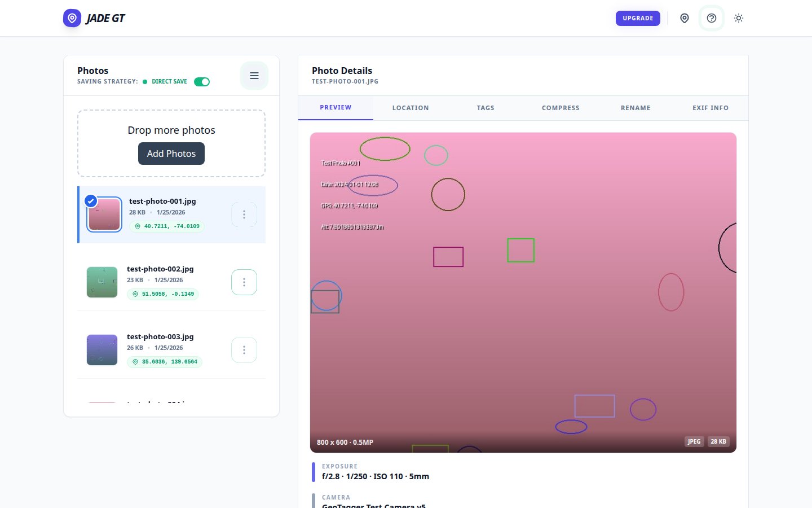Select the test-photo-002.jpg thumbnail
The image size is (812, 508).
point(102,282)
